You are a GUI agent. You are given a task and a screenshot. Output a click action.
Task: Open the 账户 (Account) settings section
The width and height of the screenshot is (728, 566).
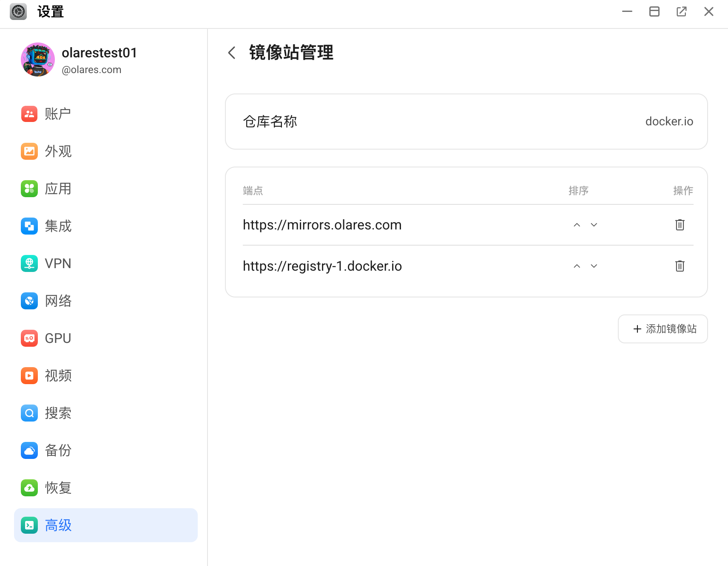29,113
